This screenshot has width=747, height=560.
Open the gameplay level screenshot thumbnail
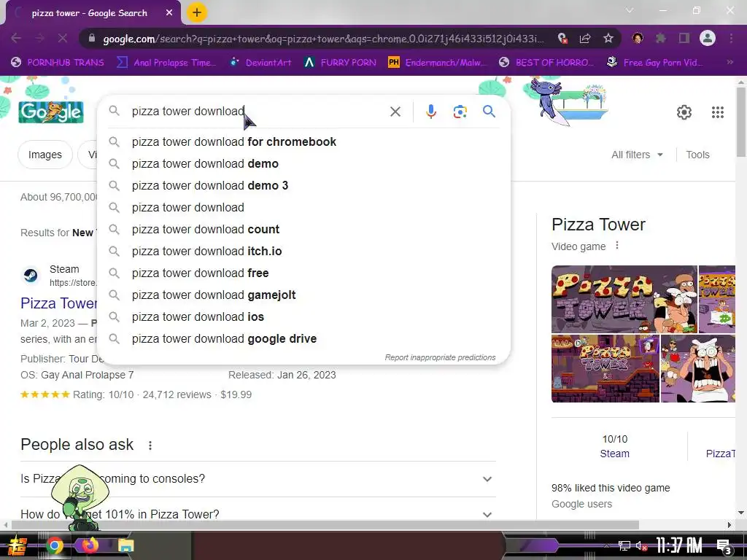pyautogui.click(x=605, y=368)
